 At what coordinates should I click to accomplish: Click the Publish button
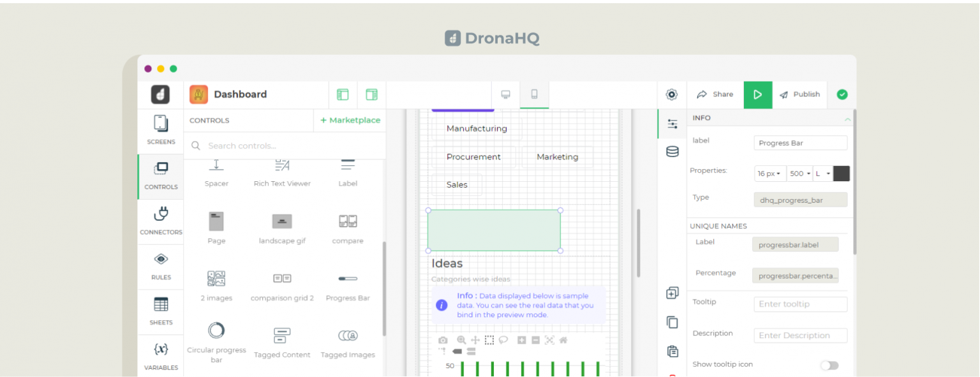click(x=800, y=94)
